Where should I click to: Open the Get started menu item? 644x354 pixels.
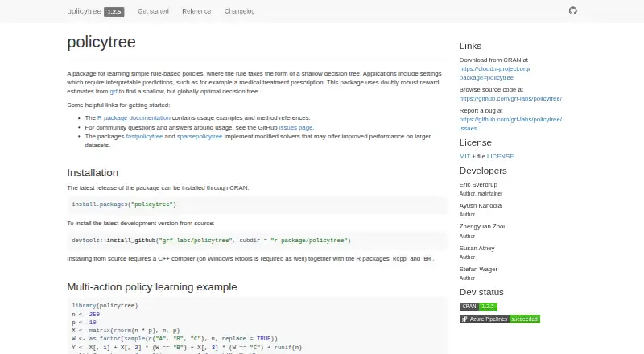153,11
